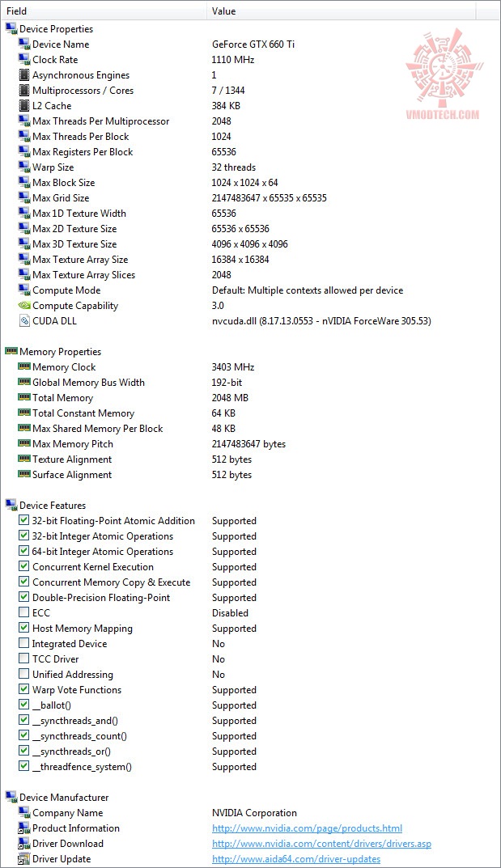Select the Disabled value for ECC

[x=230, y=613]
